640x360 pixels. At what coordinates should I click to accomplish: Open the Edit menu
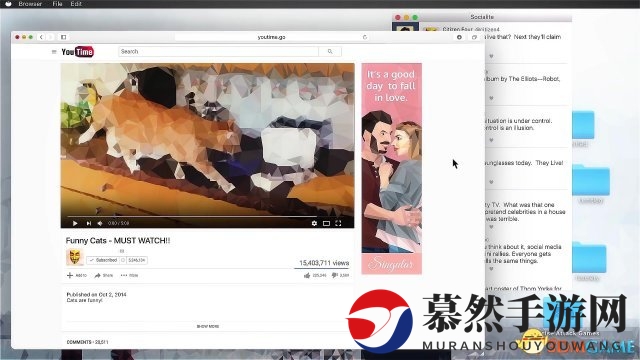point(76,4)
